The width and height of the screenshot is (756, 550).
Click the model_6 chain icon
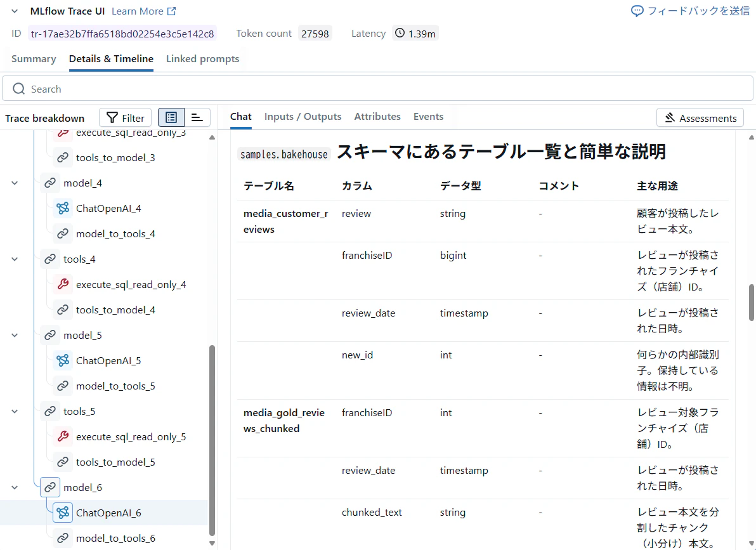50,488
